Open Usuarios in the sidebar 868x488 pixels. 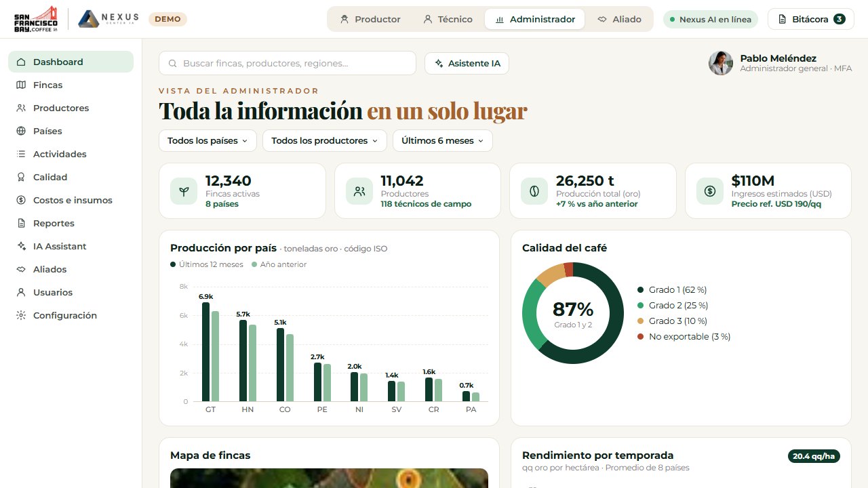pyautogui.click(x=71, y=292)
